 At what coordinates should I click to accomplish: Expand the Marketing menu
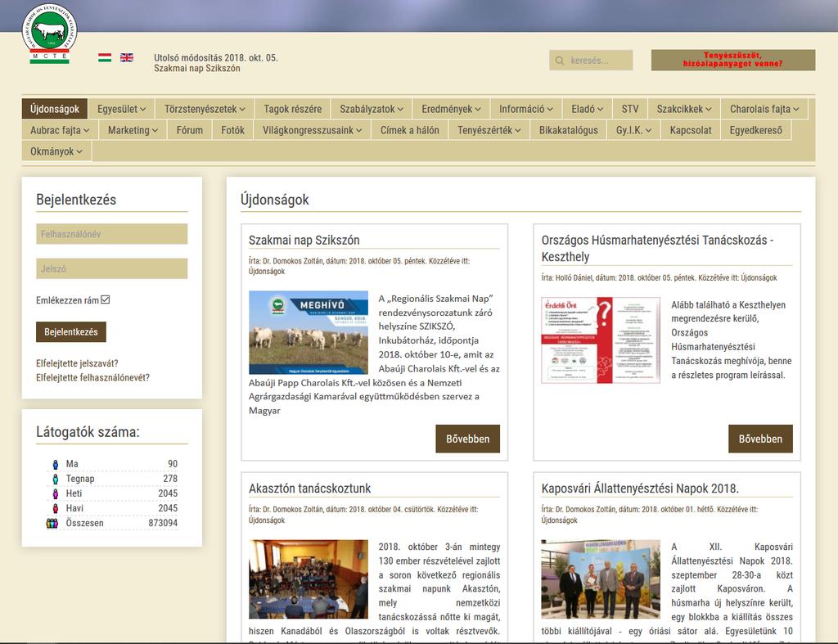coord(133,130)
